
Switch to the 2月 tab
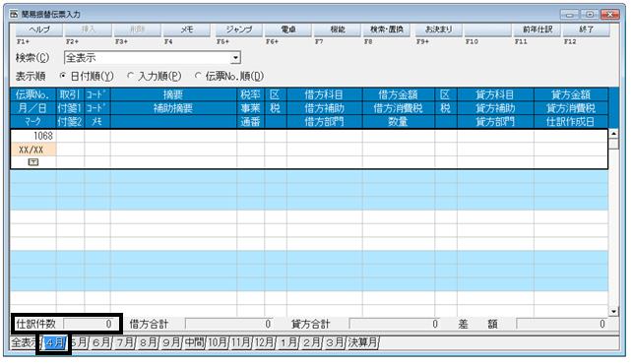(311, 343)
